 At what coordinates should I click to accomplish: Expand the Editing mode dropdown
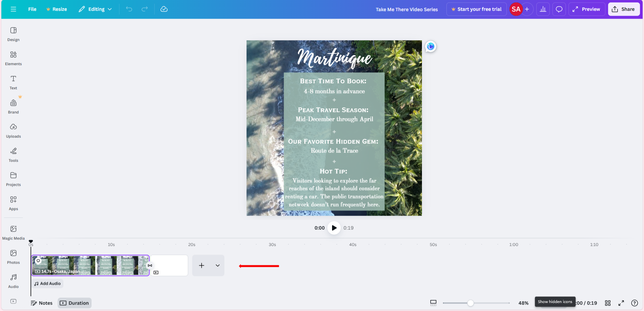click(95, 9)
